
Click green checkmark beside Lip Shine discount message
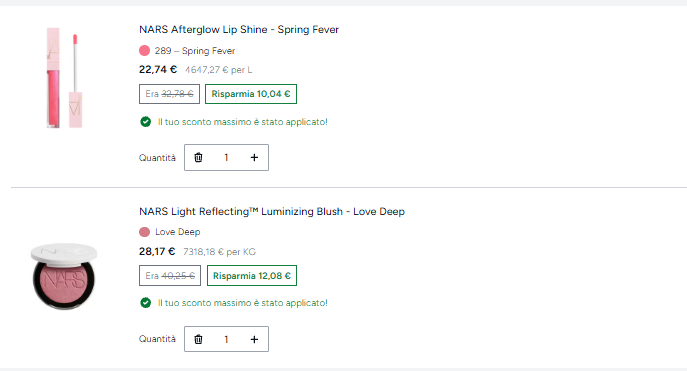coord(145,122)
